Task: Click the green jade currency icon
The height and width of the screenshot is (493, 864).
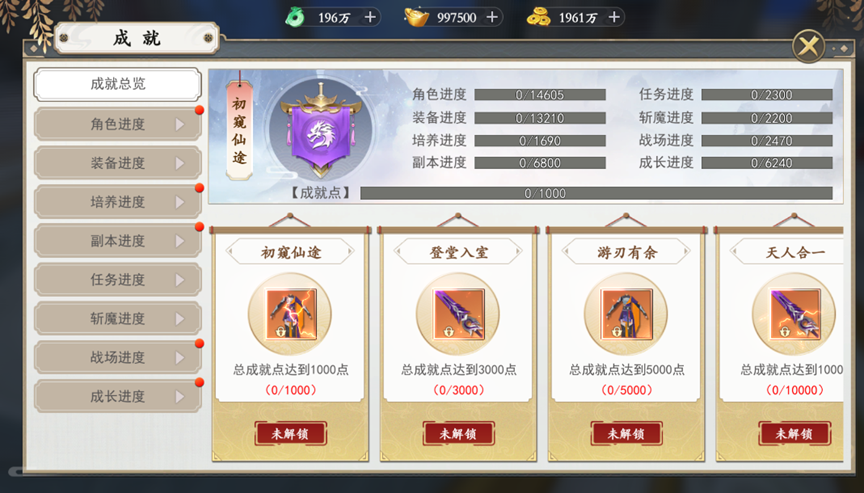Action: [295, 17]
